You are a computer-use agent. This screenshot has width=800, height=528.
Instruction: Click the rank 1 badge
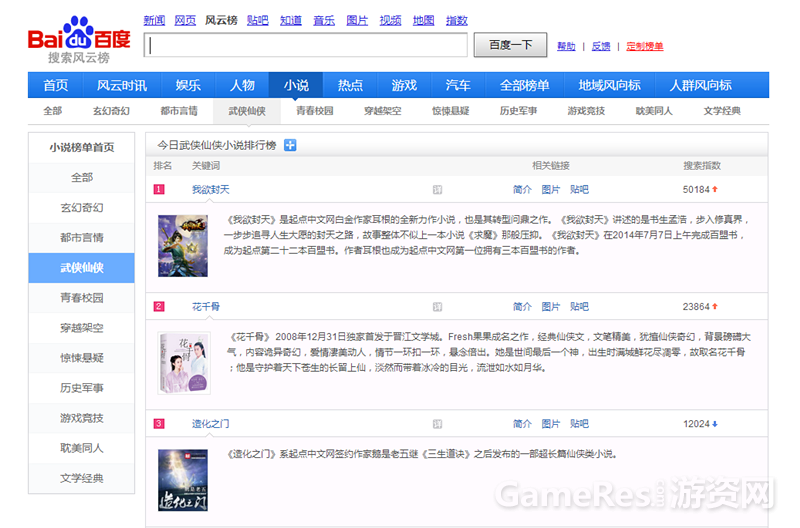(x=159, y=189)
